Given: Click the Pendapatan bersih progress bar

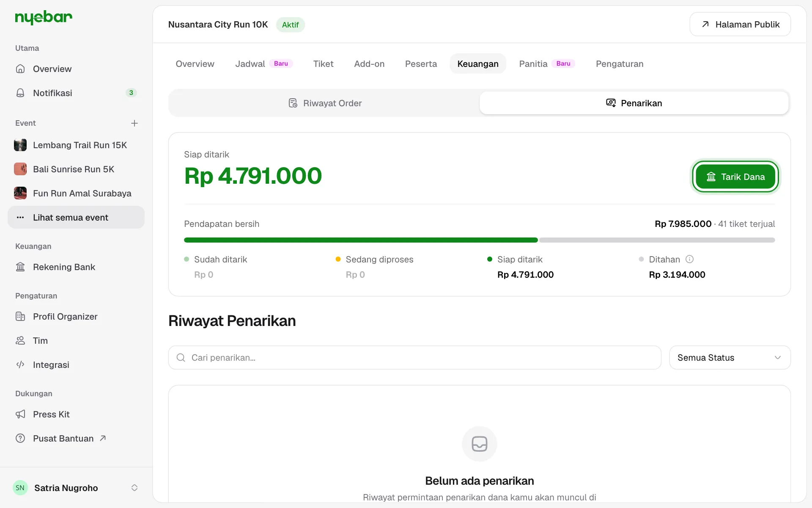Looking at the screenshot, I should click(479, 240).
